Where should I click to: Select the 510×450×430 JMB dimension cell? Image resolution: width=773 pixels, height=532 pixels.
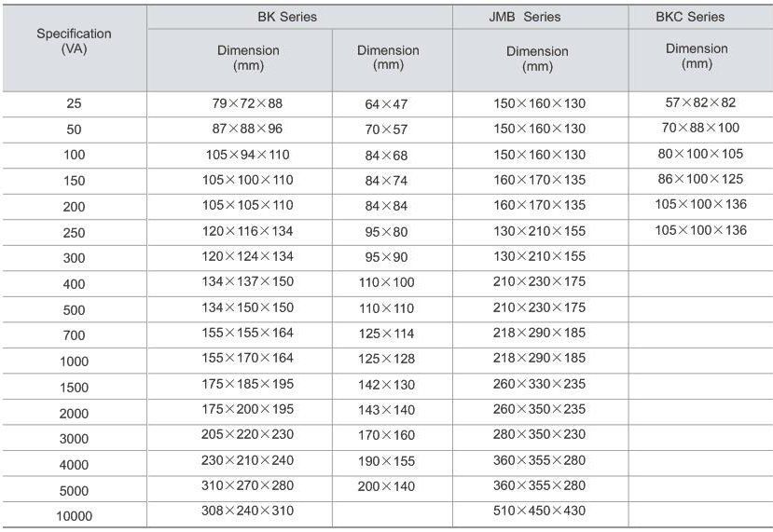click(x=539, y=510)
